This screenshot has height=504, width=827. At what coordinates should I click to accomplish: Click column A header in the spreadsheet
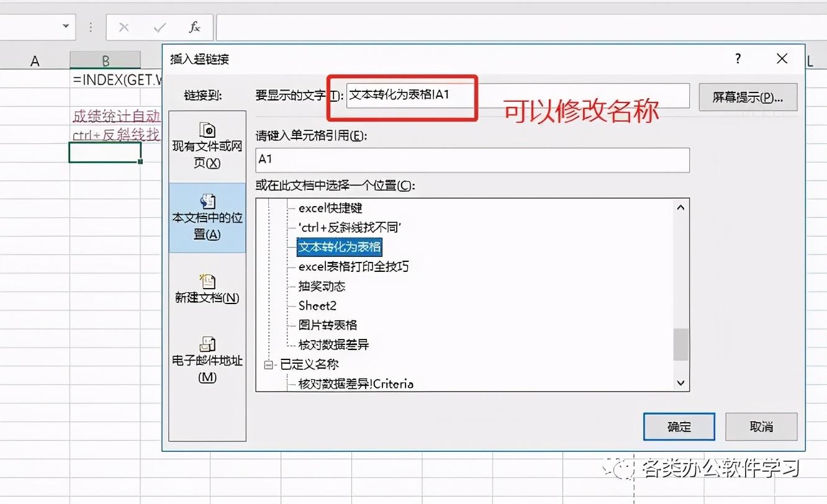[35, 61]
